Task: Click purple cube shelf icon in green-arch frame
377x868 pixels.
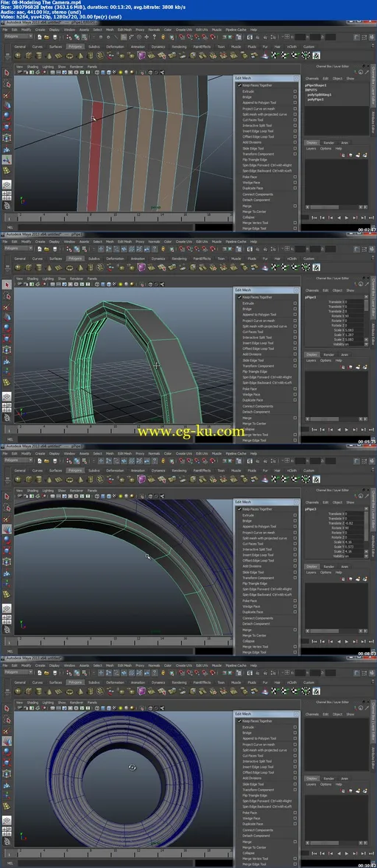Action: [x=141, y=267]
